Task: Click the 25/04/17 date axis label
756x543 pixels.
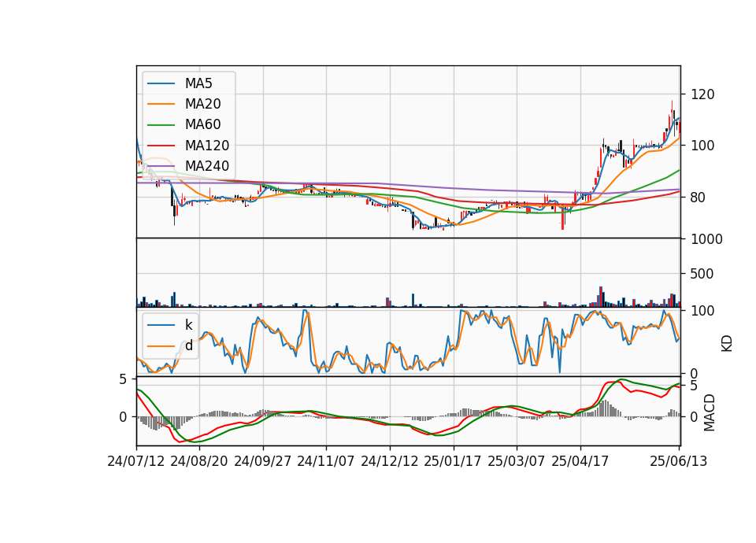Action: [x=580, y=461]
